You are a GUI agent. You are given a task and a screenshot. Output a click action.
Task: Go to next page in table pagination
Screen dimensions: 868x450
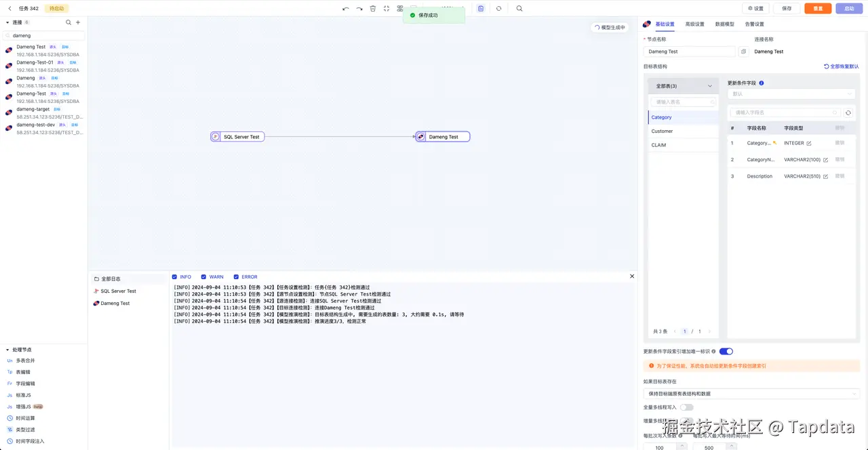click(x=709, y=331)
